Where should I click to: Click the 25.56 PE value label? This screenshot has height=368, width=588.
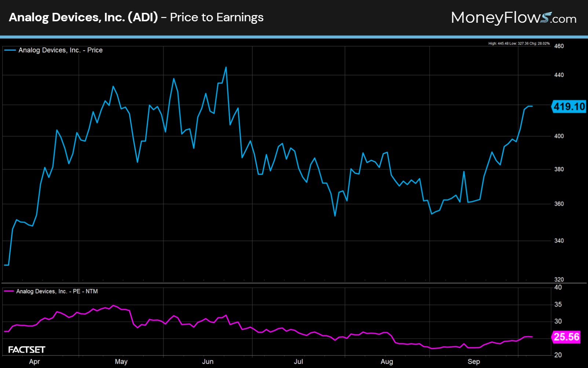(566, 337)
